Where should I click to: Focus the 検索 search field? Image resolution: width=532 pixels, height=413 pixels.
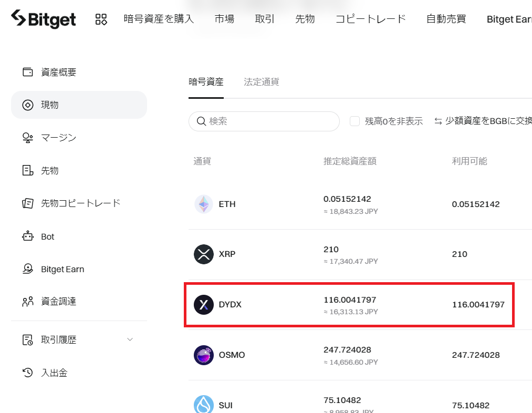(x=264, y=121)
